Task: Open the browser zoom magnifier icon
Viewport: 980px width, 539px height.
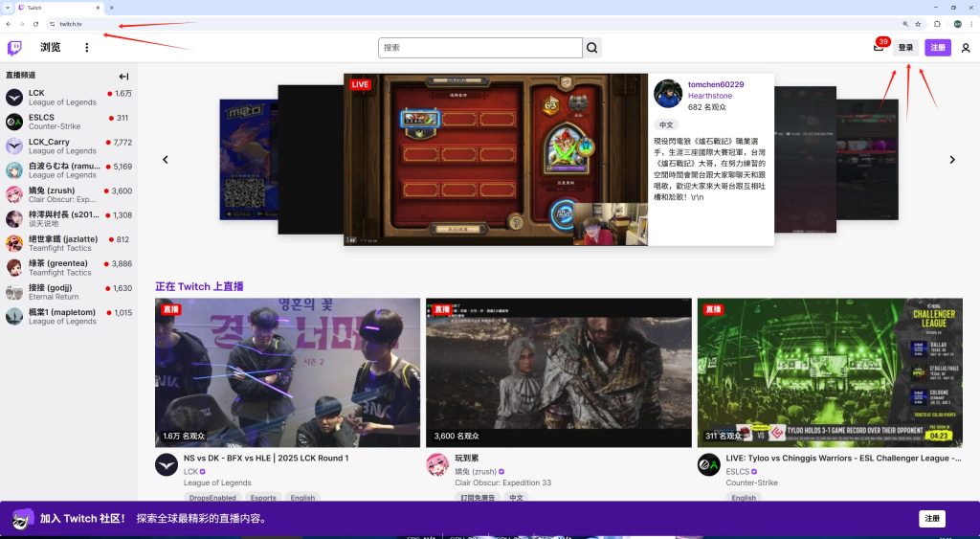Action: pyautogui.click(x=905, y=24)
